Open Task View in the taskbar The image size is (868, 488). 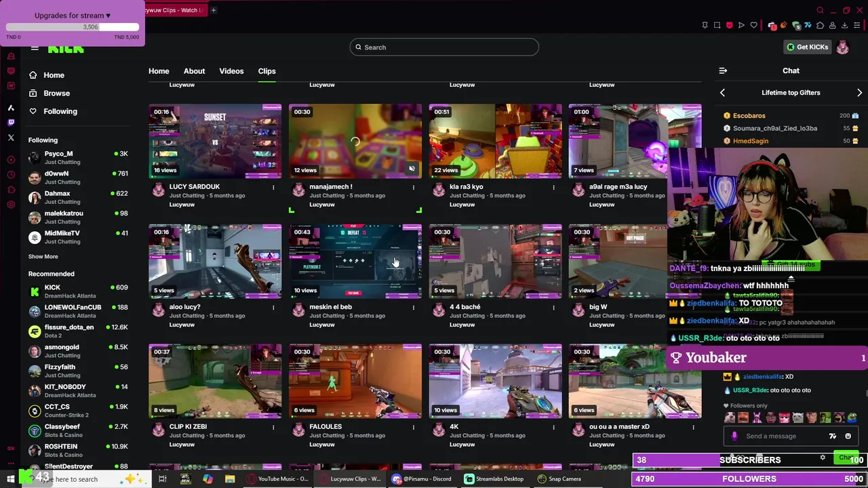tap(163, 479)
